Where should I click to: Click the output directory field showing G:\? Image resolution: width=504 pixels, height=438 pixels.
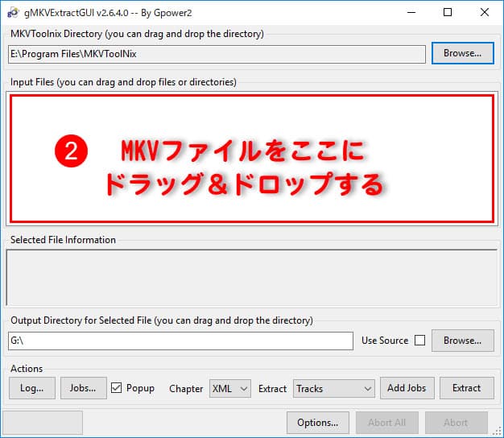pos(180,341)
